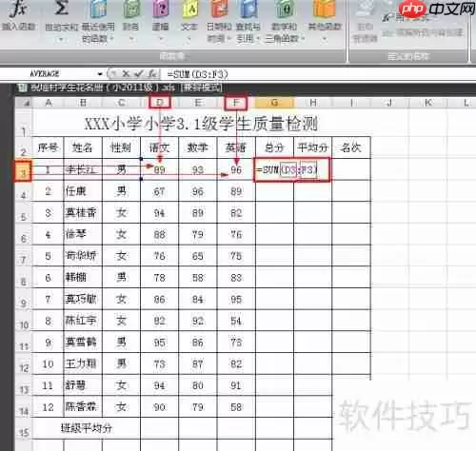Select row 9 header
The width and height of the screenshot is (476, 451).
24,300
